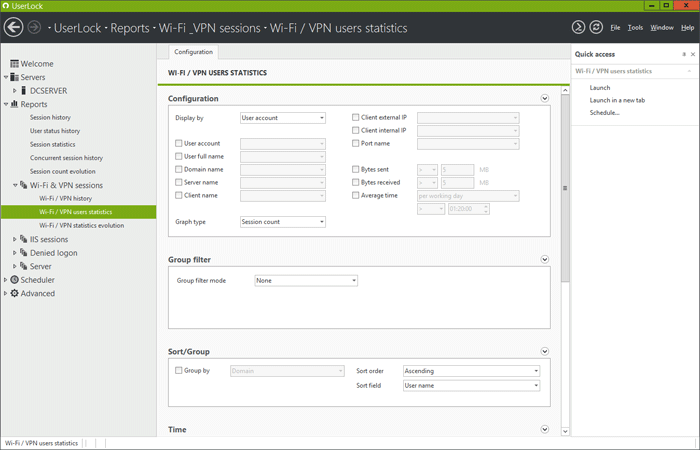Expand the DCSERVER tree node
700x450 pixels.
click(x=14, y=91)
